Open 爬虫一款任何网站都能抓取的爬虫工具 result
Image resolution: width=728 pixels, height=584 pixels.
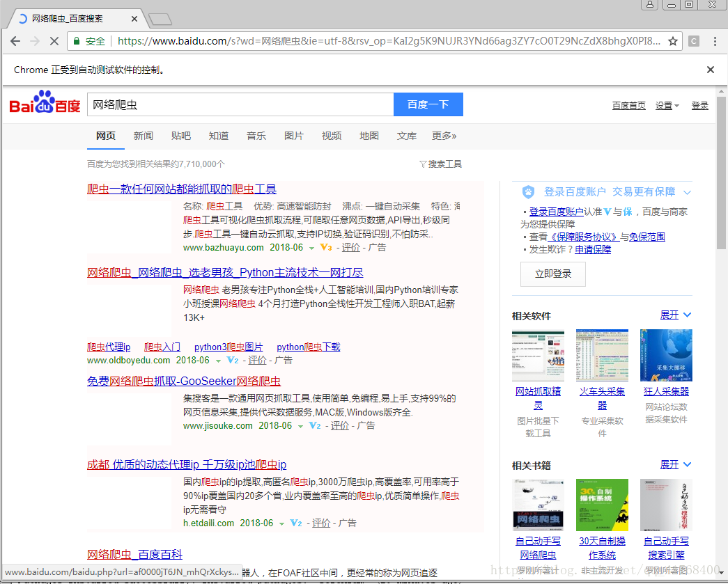(182, 189)
